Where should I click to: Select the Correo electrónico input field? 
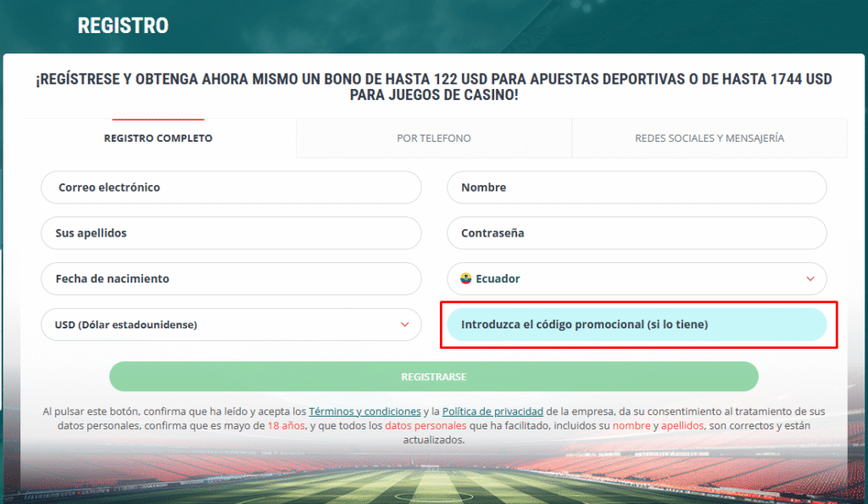231,188
